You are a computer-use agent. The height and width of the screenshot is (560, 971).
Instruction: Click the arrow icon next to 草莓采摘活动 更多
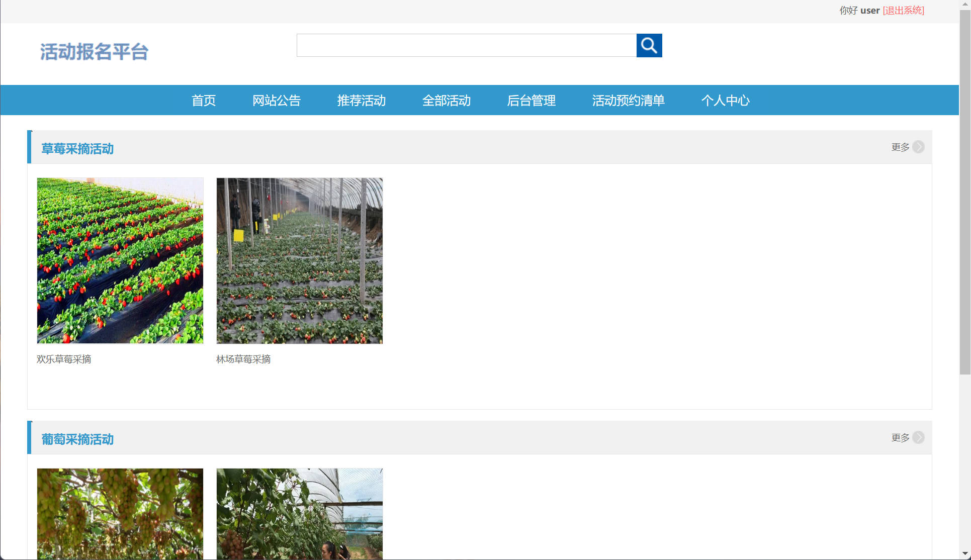[919, 147]
